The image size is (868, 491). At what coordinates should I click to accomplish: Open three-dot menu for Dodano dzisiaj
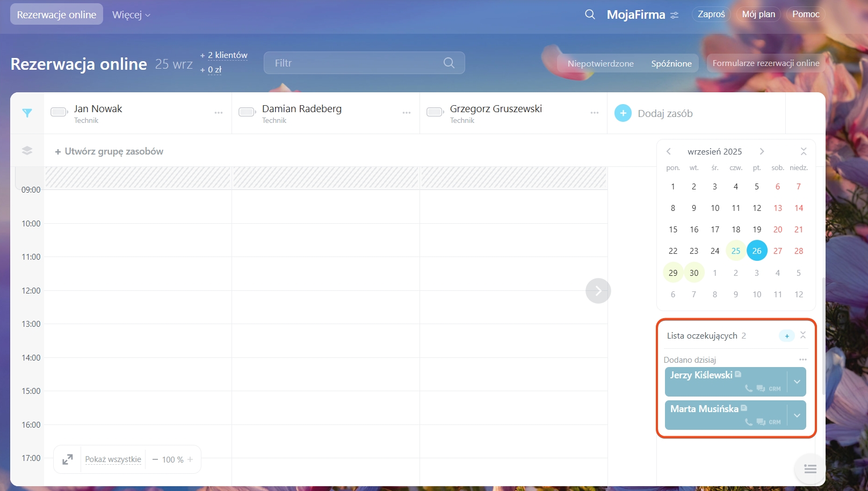pyautogui.click(x=803, y=360)
